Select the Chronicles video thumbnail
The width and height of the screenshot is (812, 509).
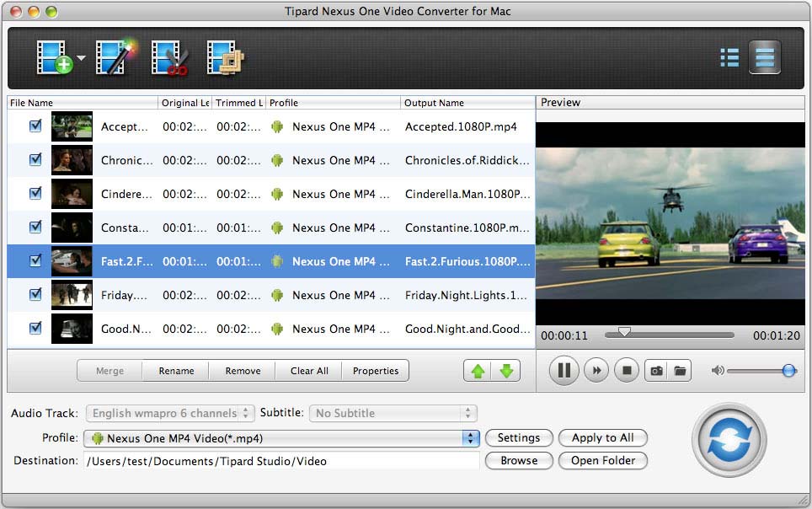[72, 160]
